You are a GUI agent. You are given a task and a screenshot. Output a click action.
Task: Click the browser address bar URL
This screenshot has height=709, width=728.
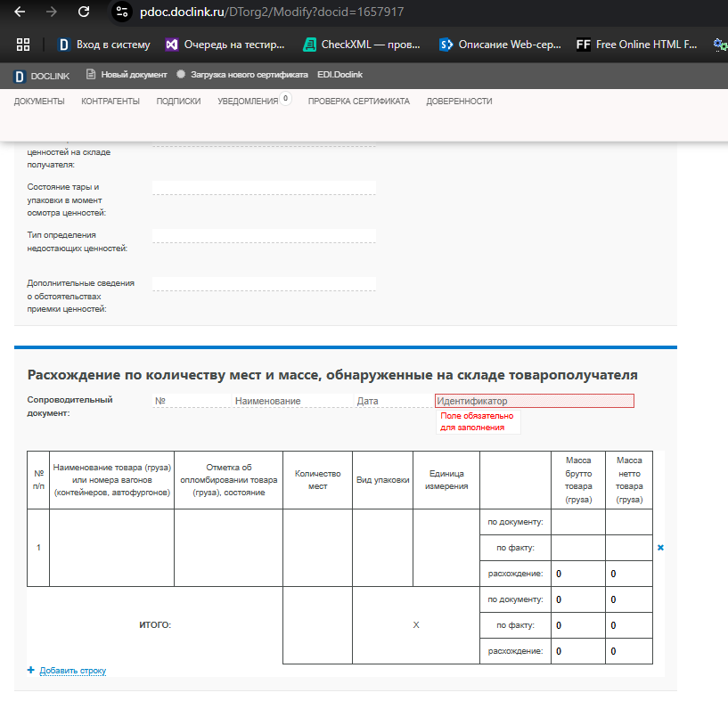click(x=272, y=12)
